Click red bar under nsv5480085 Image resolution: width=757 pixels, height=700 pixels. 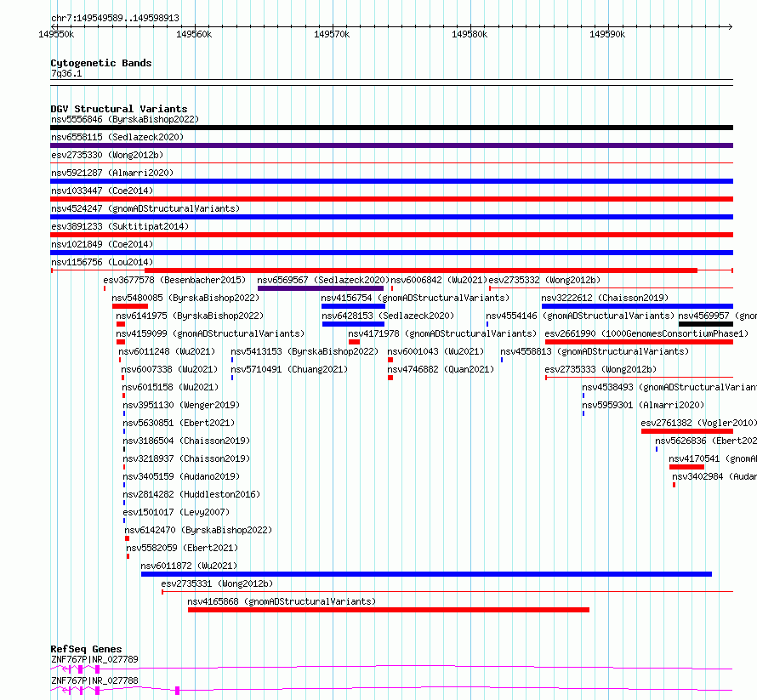click(130, 306)
